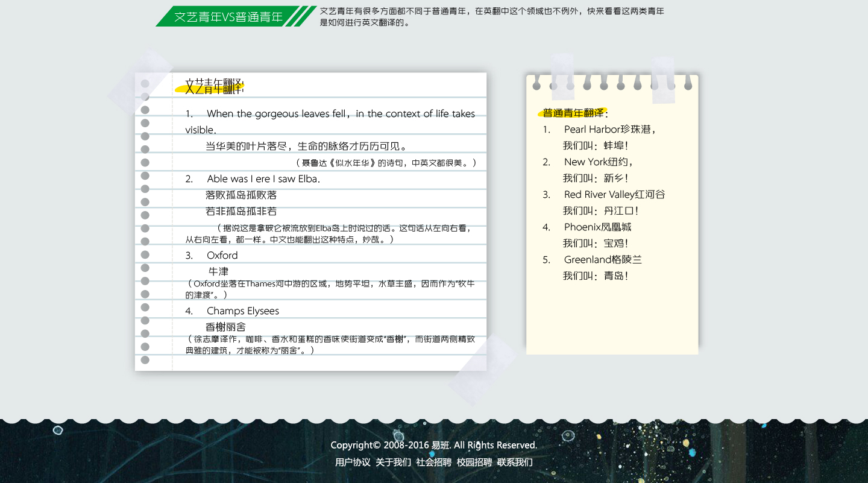Click the note beginning 徐志摩译作
Viewport: 868px width, 483px height.
pos(330,344)
